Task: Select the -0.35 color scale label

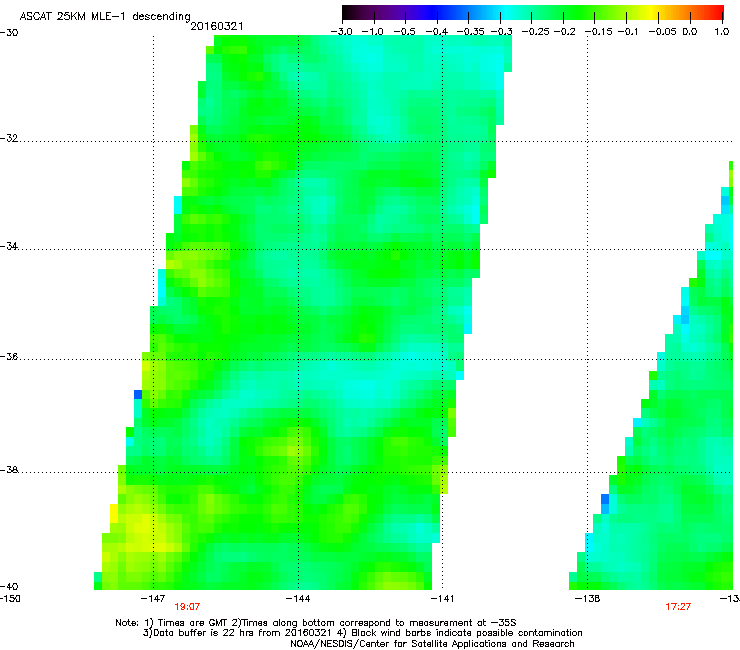Action: coord(471,32)
